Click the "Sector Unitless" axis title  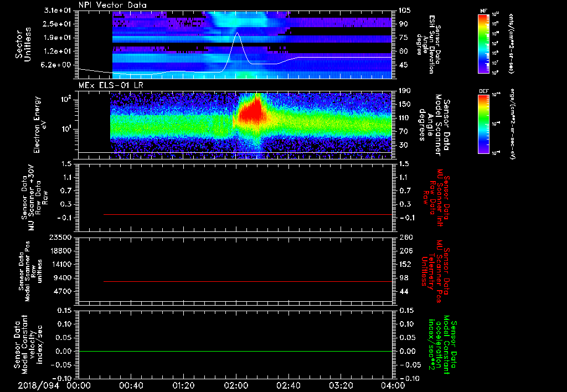23,44
